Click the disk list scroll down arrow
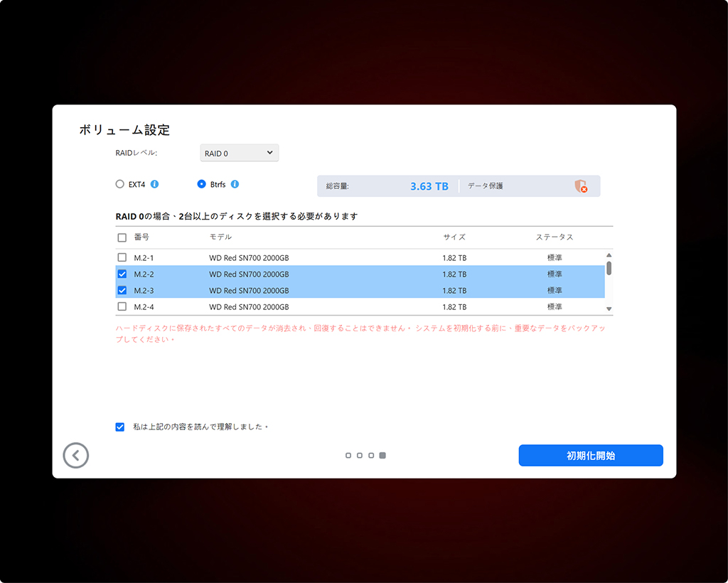Image resolution: width=728 pixels, height=583 pixels. pyautogui.click(x=609, y=309)
